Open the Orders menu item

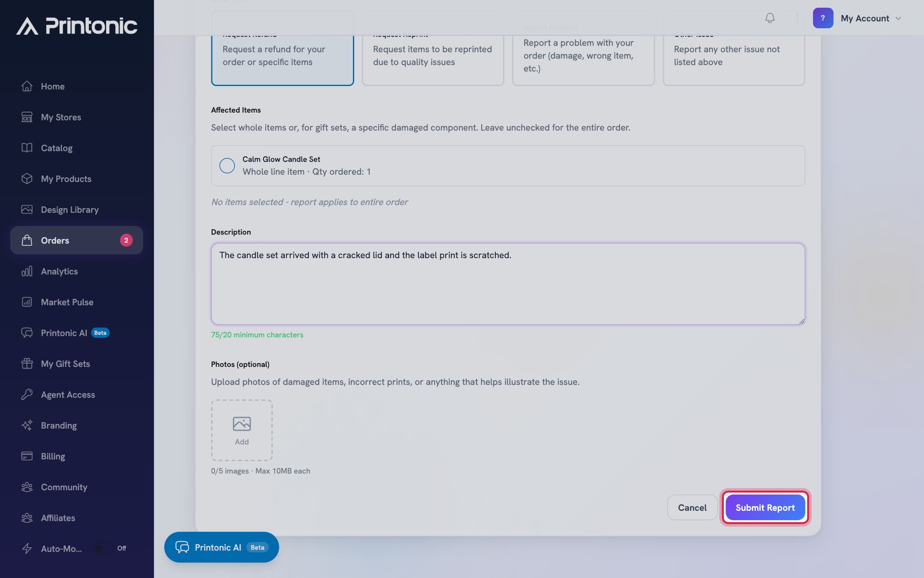(77, 240)
